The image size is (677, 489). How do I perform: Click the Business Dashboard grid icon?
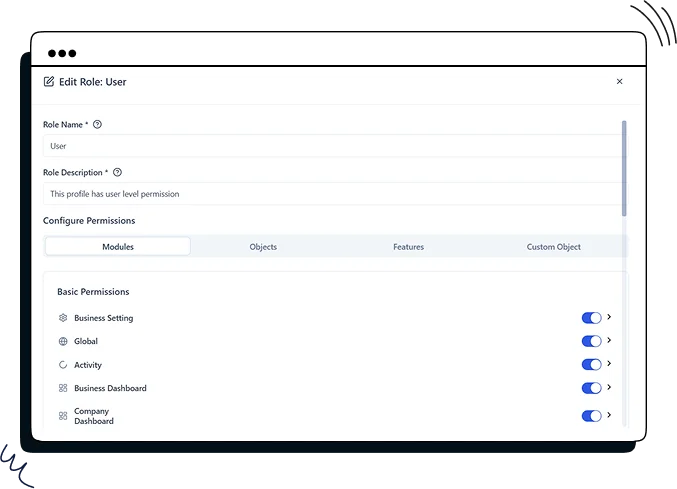tap(63, 388)
